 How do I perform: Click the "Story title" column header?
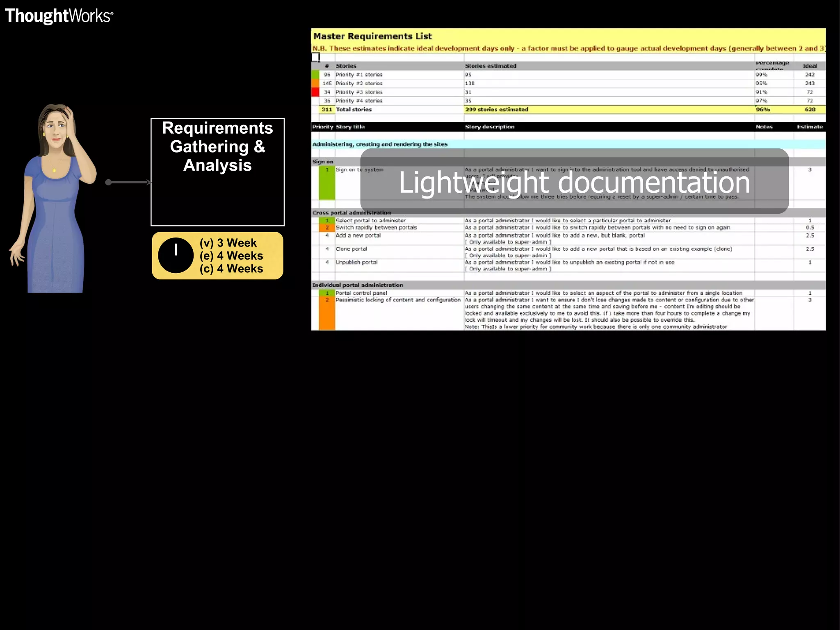(350, 127)
